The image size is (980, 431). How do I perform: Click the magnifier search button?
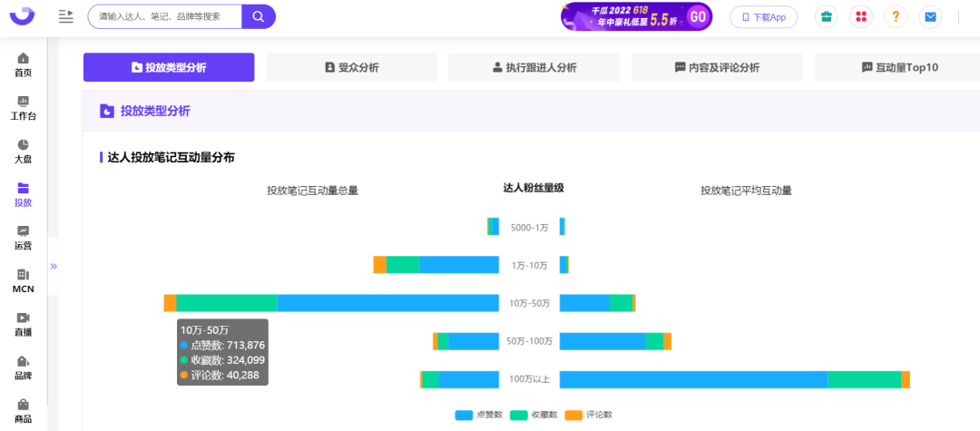pos(258,17)
